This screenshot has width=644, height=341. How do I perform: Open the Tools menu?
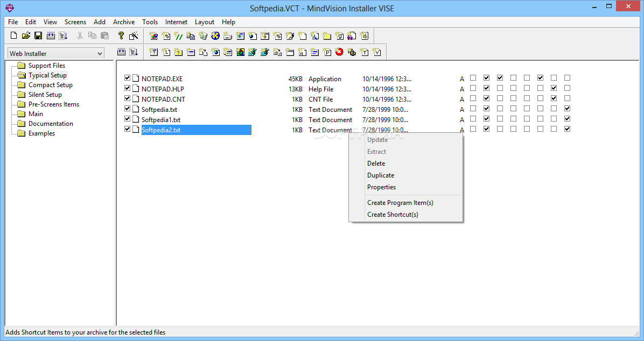tap(150, 22)
